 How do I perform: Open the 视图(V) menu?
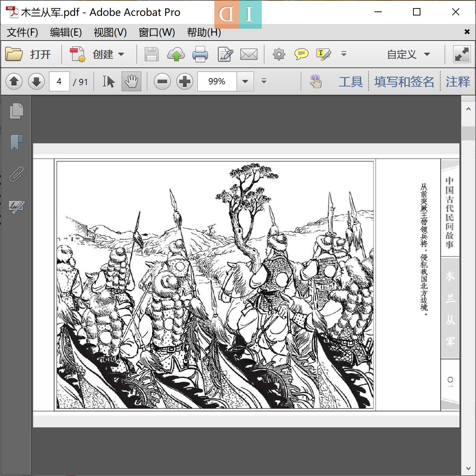point(110,32)
